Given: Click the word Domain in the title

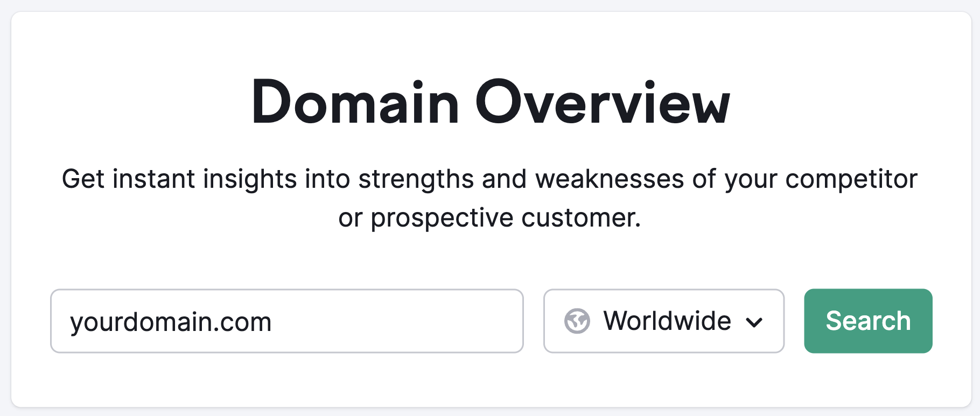Looking at the screenshot, I should [x=355, y=102].
